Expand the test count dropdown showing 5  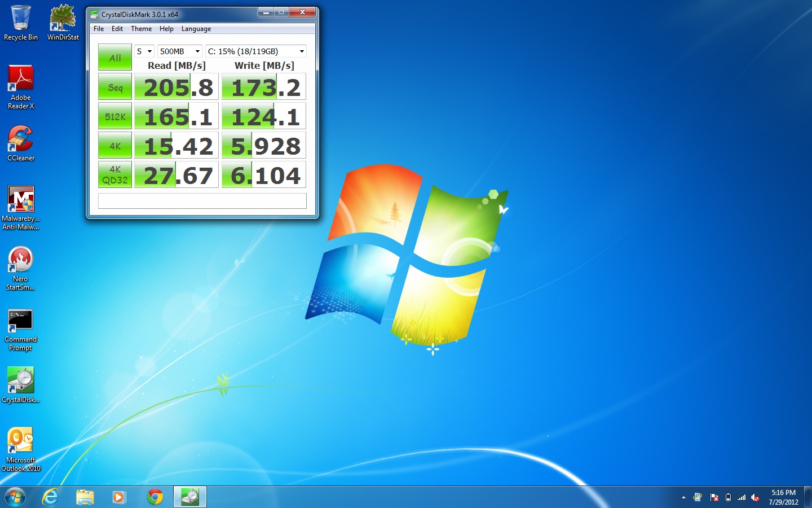click(144, 51)
